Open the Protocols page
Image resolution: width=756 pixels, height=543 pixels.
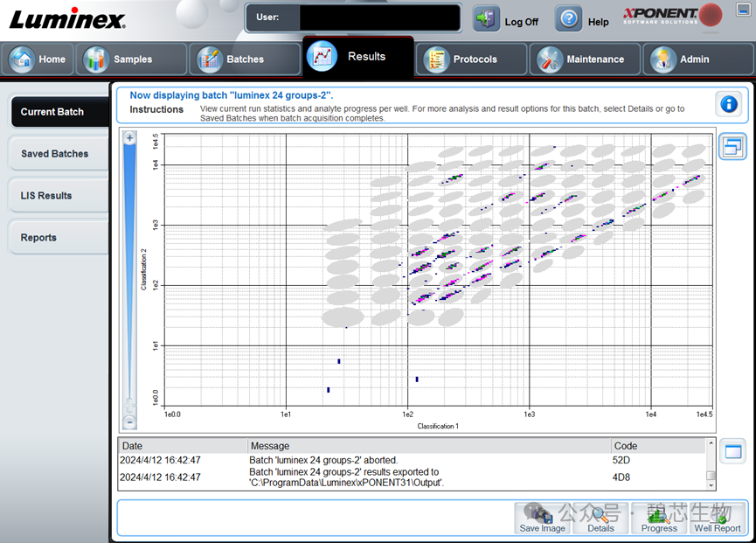(471, 59)
